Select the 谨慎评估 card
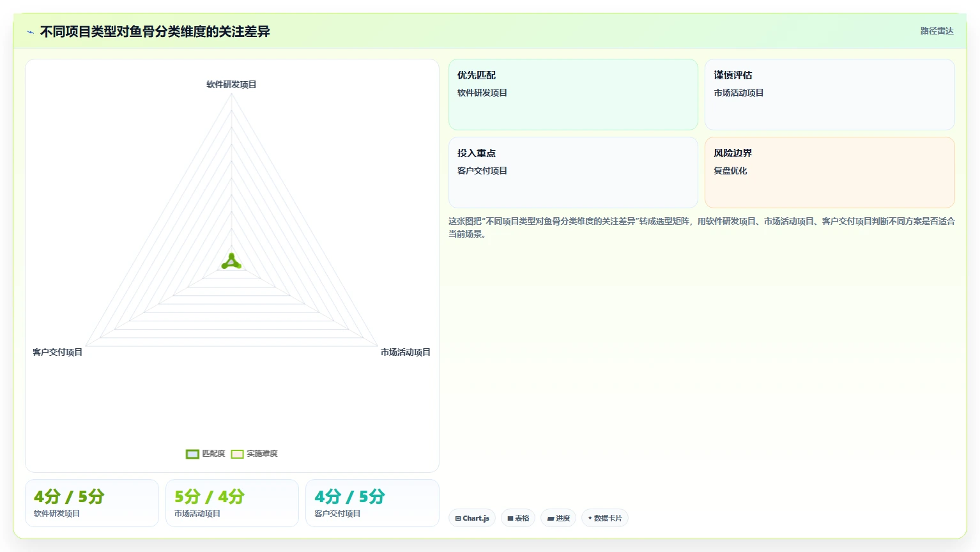The height and width of the screenshot is (552, 980). click(829, 95)
